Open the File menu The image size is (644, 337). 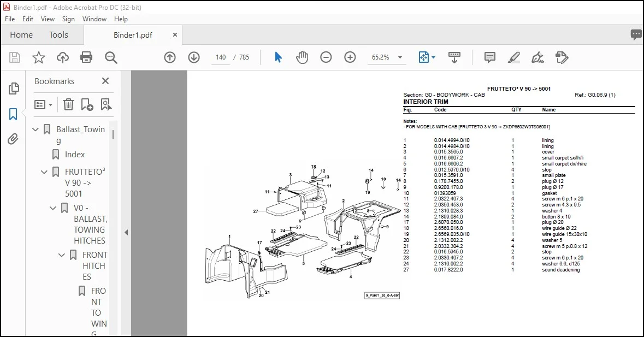pyautogui.click(x=10, y=19)
